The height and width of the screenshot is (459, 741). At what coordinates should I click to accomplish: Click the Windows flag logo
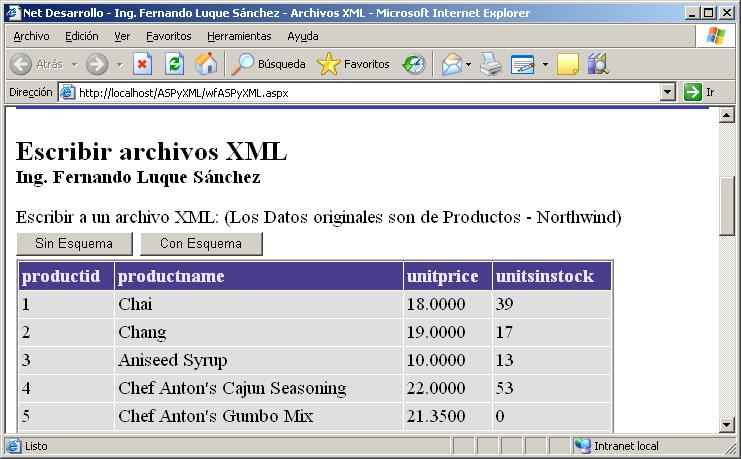(x=715, y=36)
